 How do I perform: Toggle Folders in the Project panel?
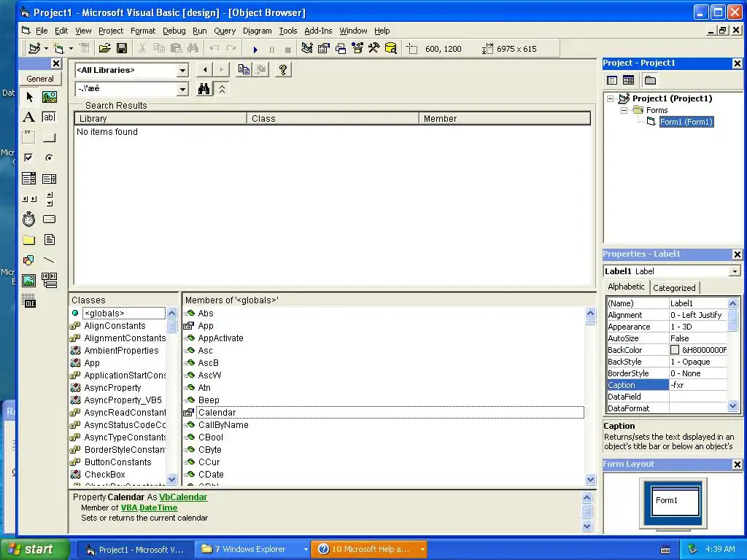coord(650,80)
